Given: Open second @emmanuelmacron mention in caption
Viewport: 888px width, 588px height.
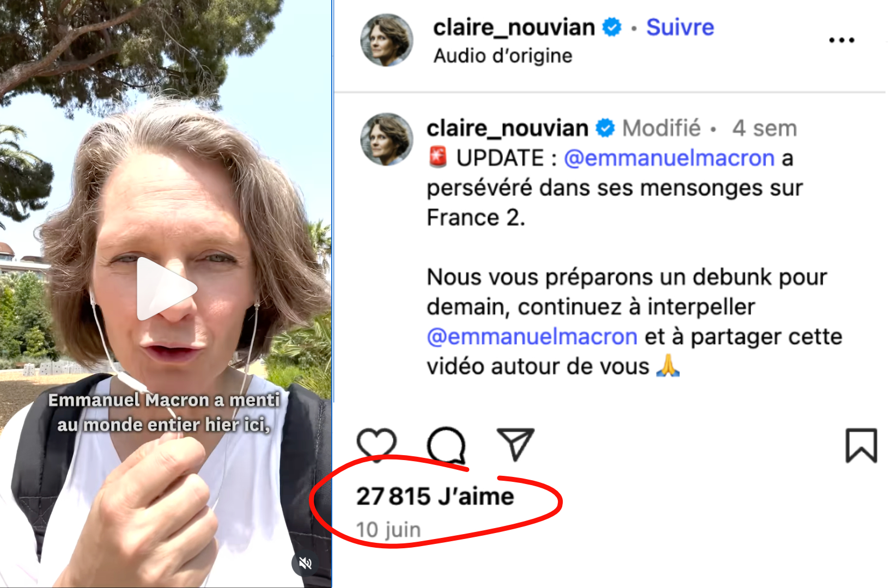Looking at the screenshot, I should (532, 337).
